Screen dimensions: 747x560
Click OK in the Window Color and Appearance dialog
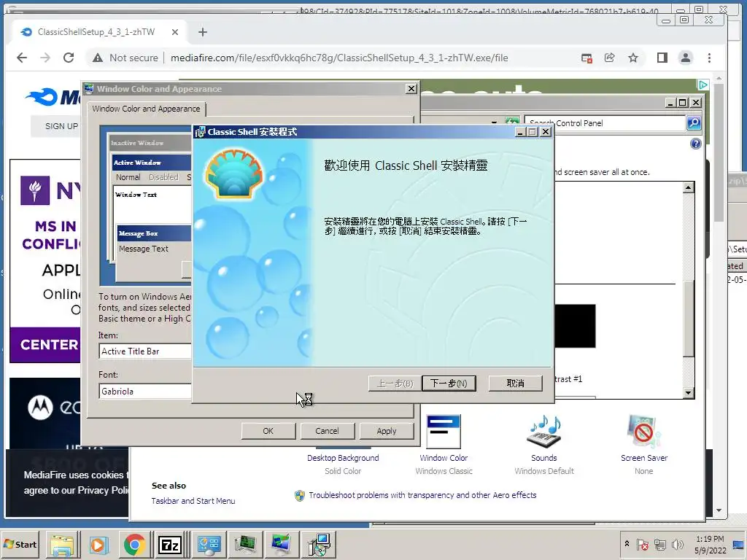[268, 431]
